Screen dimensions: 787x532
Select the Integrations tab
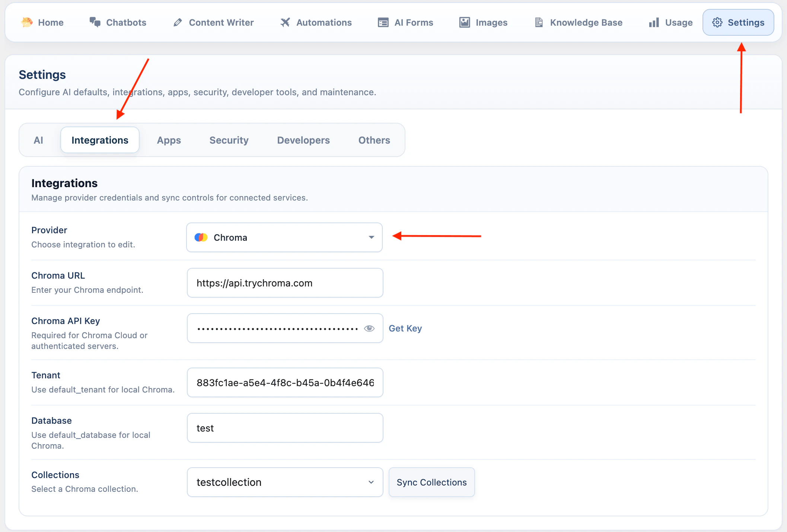click(100, 140)
